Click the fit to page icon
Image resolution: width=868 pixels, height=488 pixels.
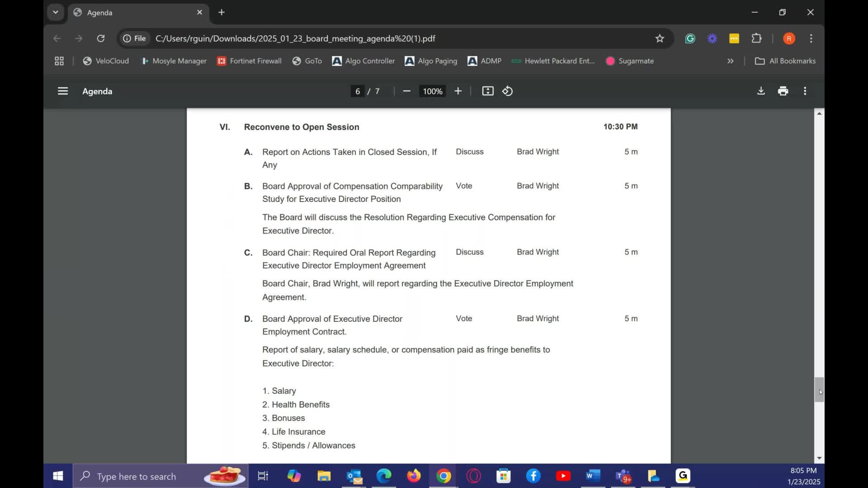(x=488, y=91)
